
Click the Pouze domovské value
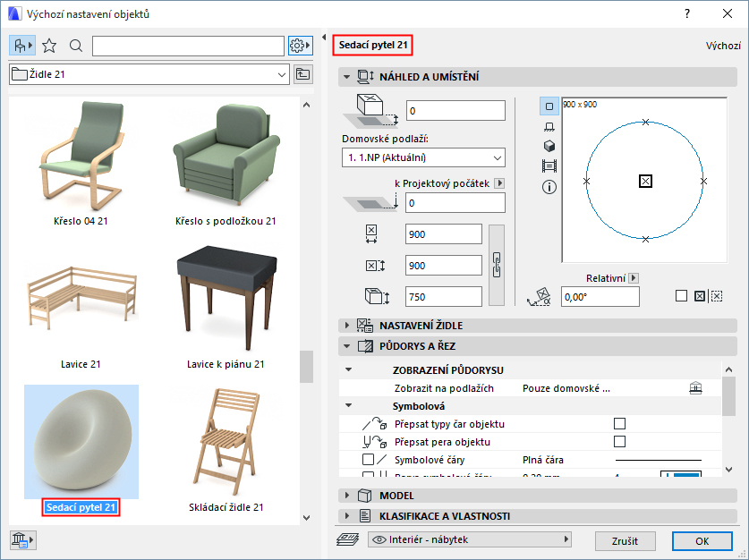tap(566, 388)
